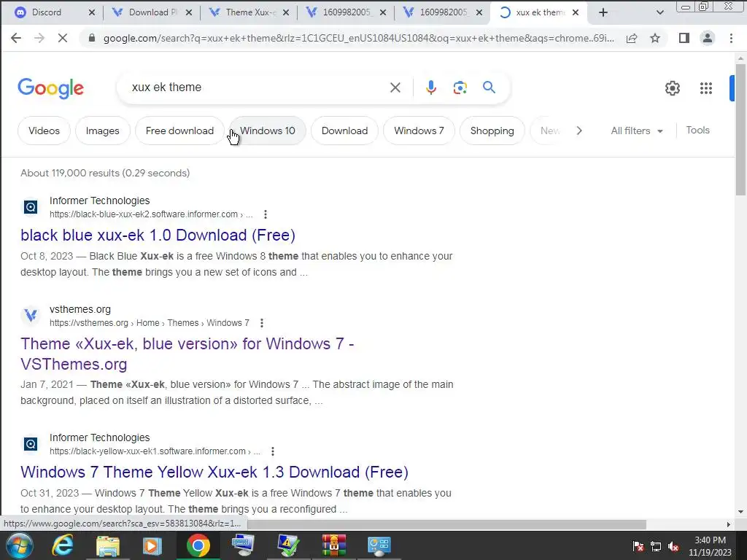Expand the All filters dropdown

point(637,131)
